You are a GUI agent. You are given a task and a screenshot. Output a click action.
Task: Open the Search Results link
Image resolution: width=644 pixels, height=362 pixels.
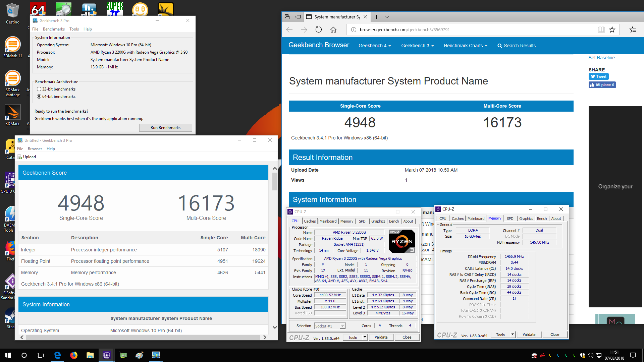coord(517,46)
